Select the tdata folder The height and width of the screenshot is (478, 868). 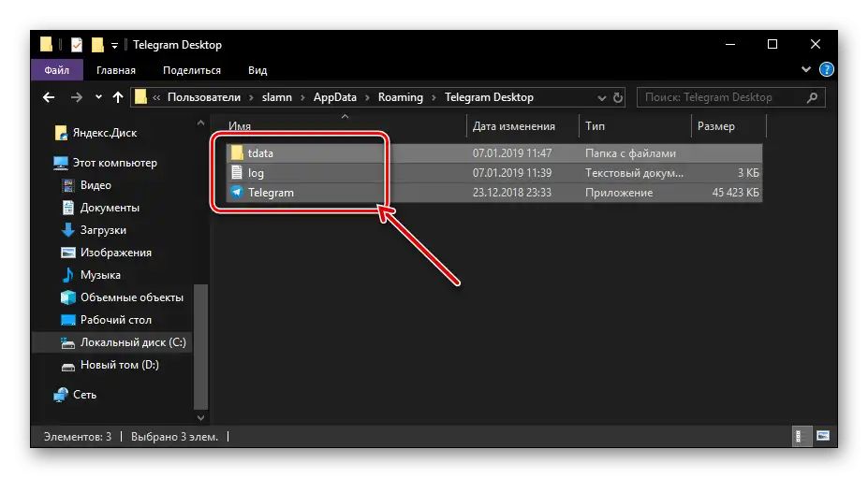(493, 153)
